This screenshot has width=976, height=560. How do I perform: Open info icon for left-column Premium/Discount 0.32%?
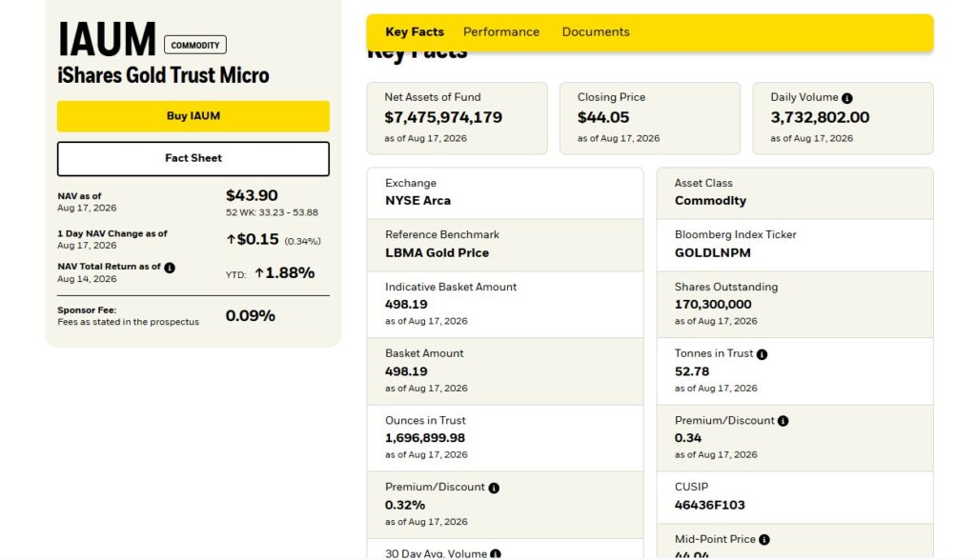[494, 488]
